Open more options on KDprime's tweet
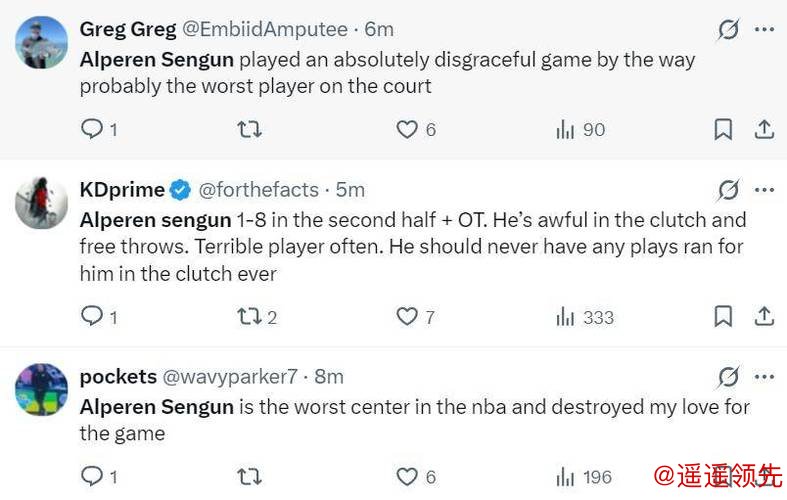The image size is (787, 500). coord(764,189)
